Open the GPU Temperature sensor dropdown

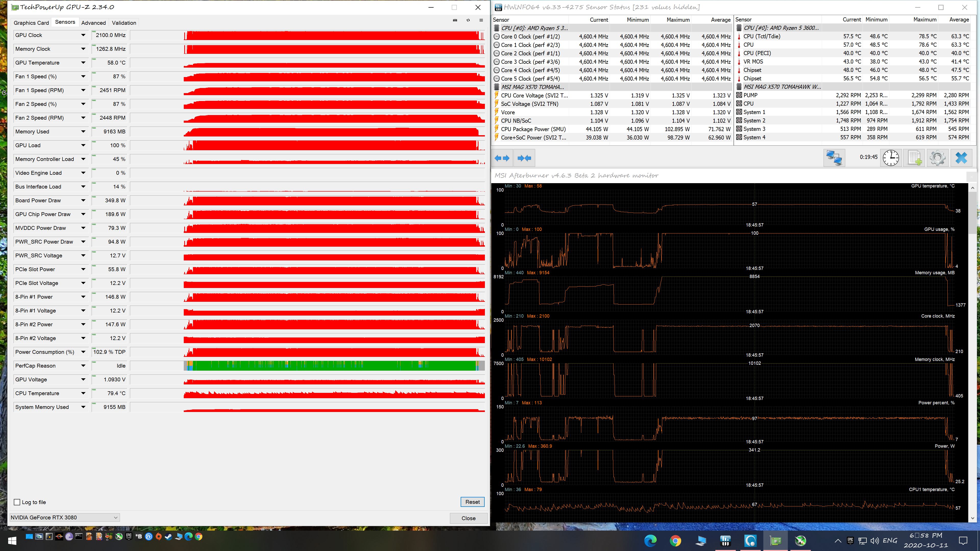pos(83,62)
